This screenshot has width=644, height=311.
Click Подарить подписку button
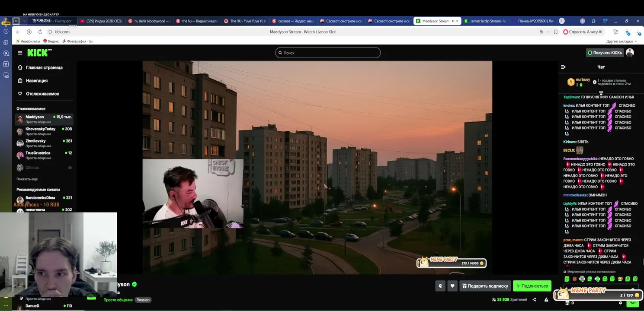coord(485,286)
